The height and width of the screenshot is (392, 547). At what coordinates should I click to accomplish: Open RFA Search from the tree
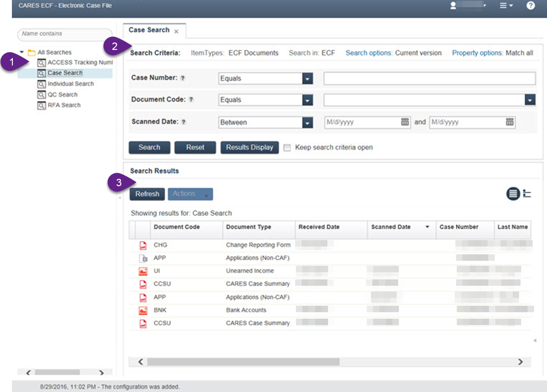(64, 105)
